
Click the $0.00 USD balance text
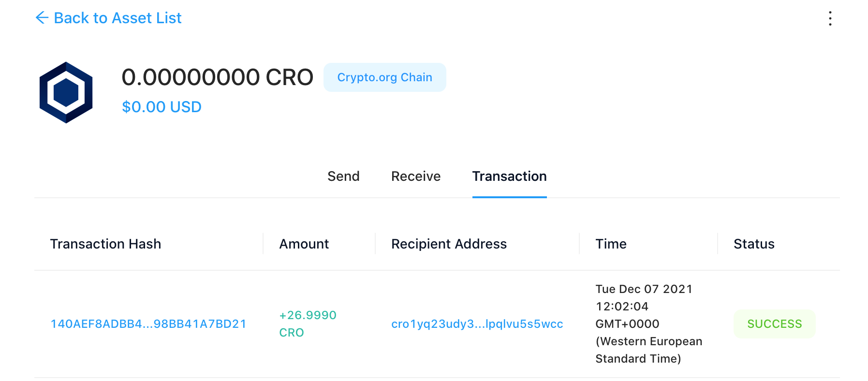click(x=162, y=106)
